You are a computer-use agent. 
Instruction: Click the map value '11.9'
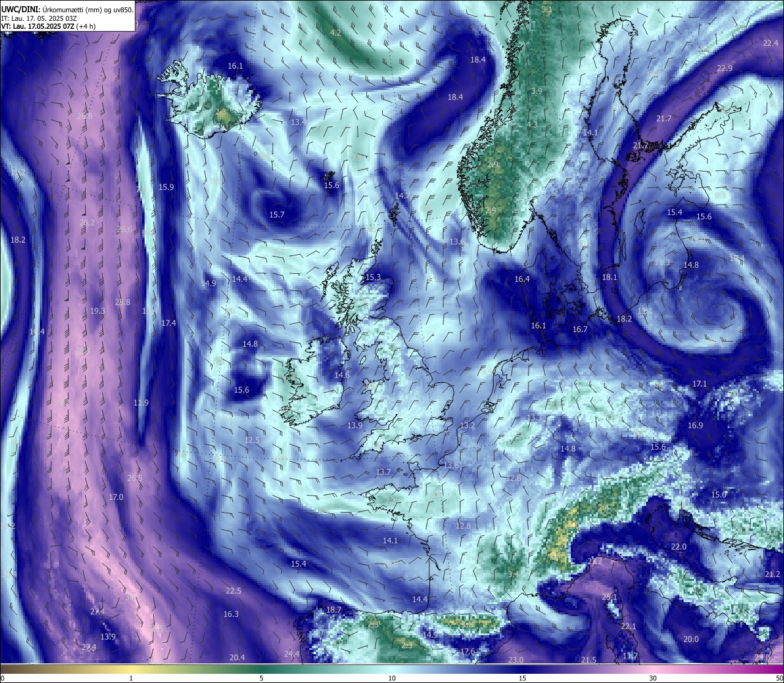[x=141, y=402]
